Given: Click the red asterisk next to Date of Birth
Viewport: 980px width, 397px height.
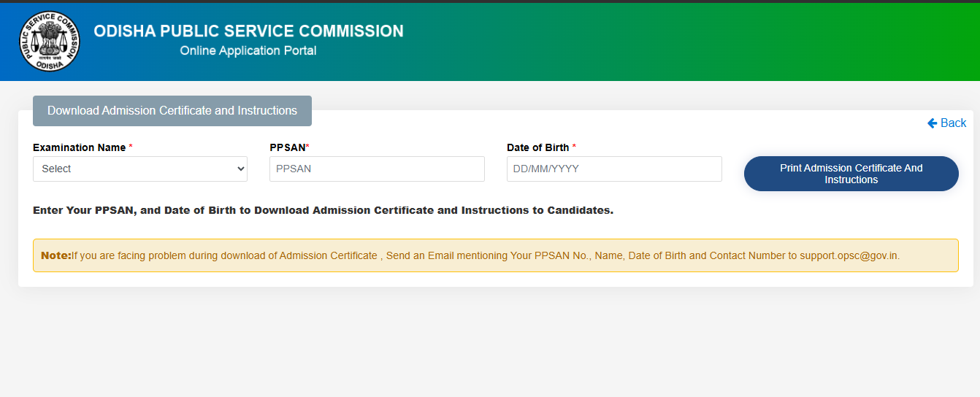Looking at the screenshot, I should coord(574,147).
